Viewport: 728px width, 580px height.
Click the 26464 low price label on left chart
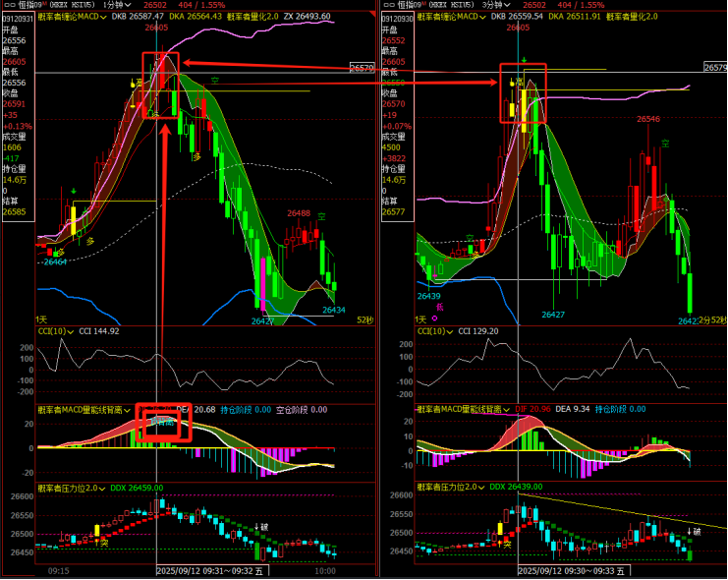pos(55,262)
